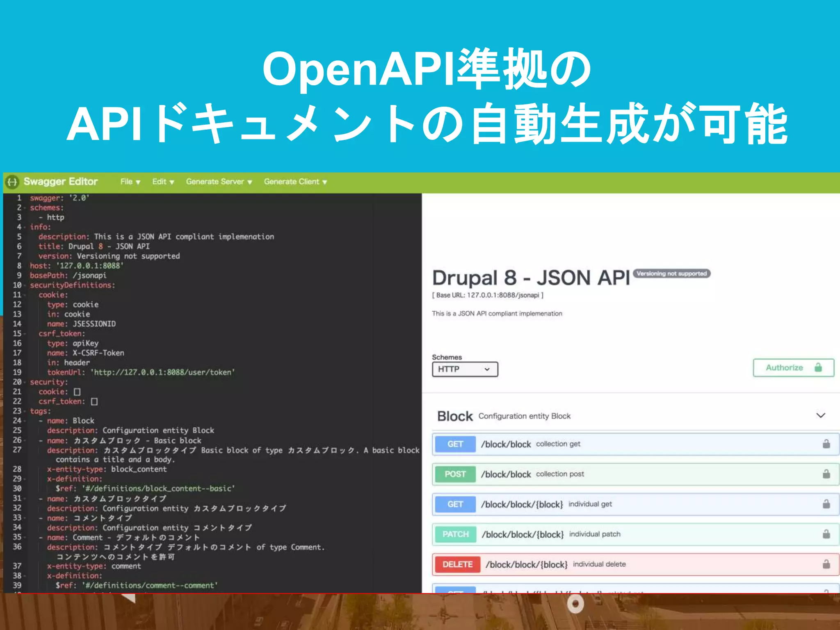The image size is (840, 630).
Task: Fold the schemes block at line 2
Action: click(25, 208)
